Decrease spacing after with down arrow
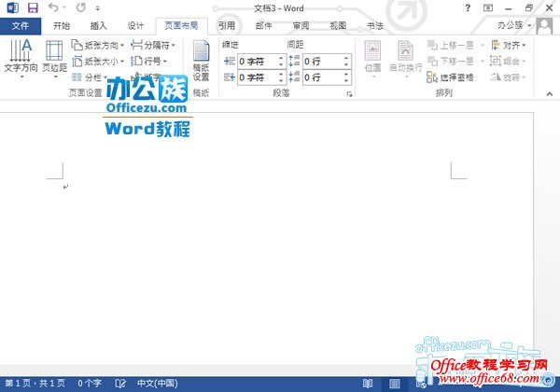 (346, 81)
